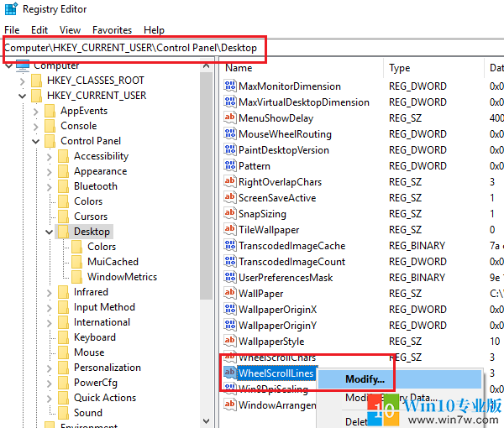Screen dimensions: 504x428
Task: Expand the Input Method key chevron
Action: click(50, 308)
